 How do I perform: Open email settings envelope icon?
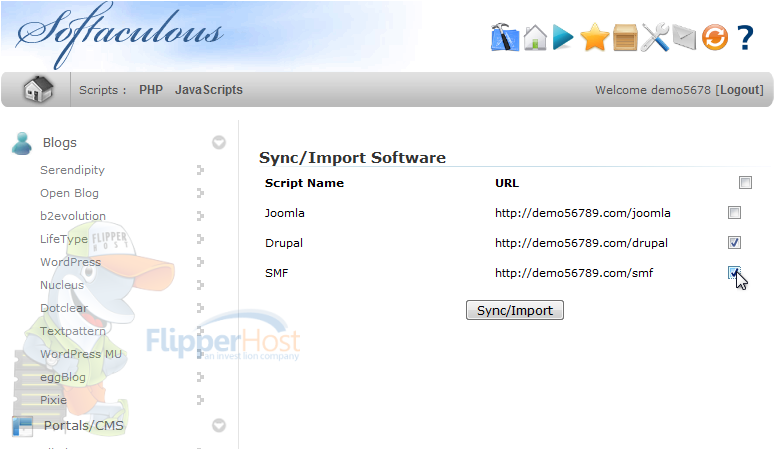tap(684, 38)
